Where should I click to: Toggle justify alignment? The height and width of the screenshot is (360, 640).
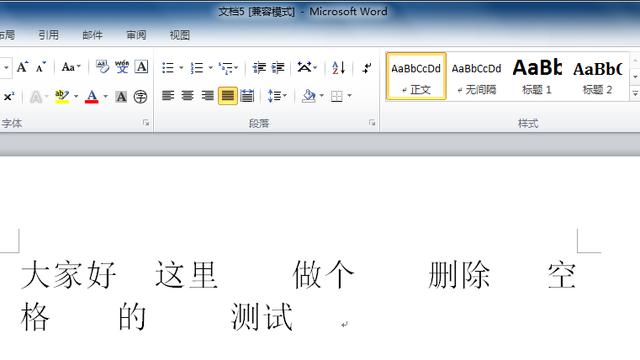pyautogui.click(x=228, y=96)
